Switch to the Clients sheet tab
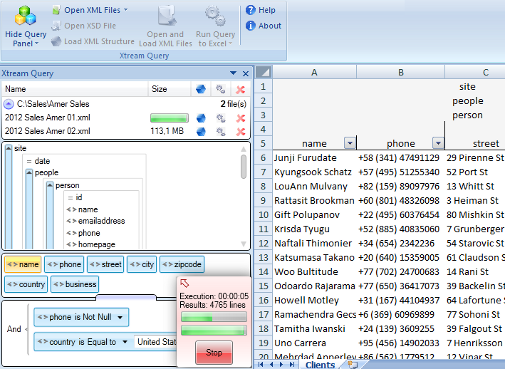The image size is (505, 369). click(320, 365)
